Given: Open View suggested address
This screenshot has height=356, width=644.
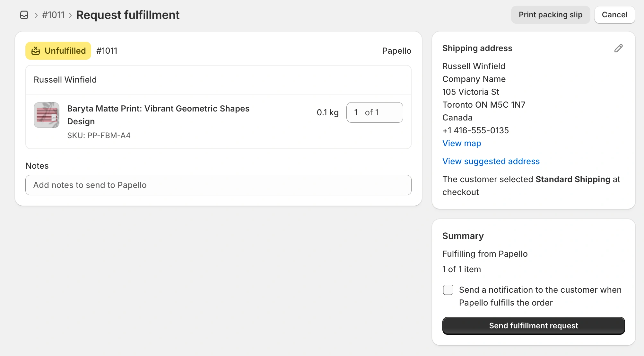Looking at the screenshot, I should pyautogui.click(x=491, y=161).
